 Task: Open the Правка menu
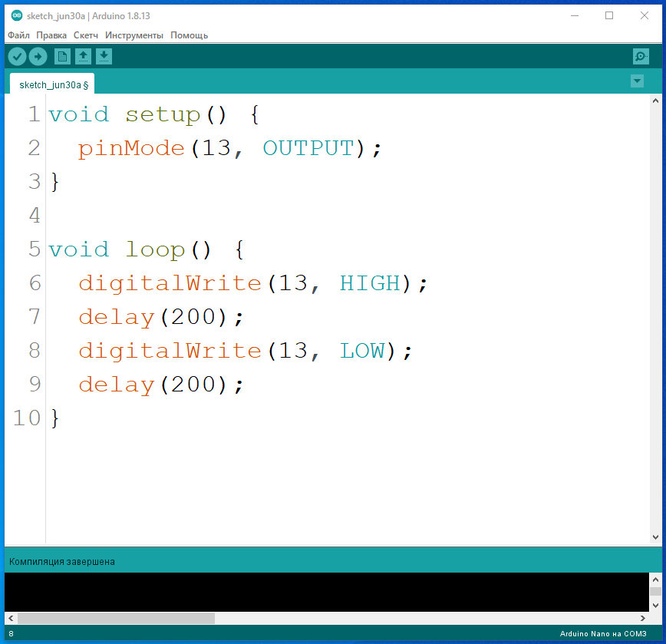[51, 35]
